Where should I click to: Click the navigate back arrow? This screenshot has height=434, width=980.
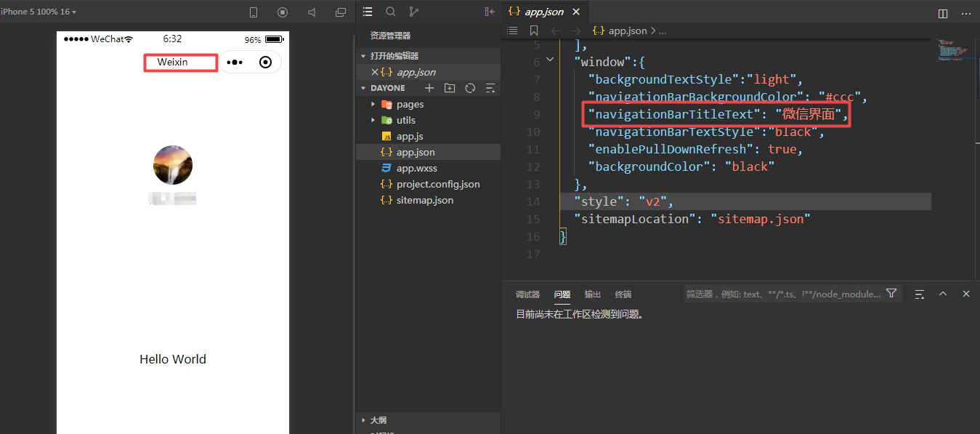[x=556, y=31]
